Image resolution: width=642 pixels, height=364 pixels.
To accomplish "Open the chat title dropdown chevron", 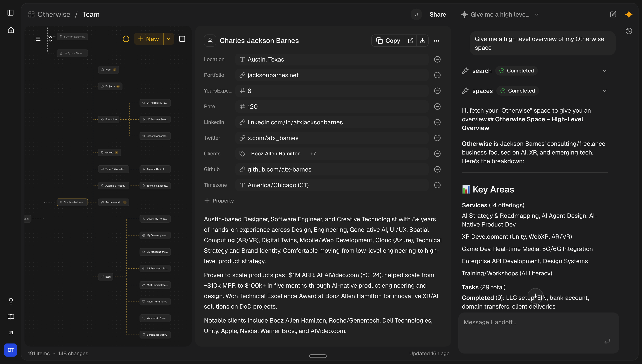I will pyautogui.click(x=537, y=14).
